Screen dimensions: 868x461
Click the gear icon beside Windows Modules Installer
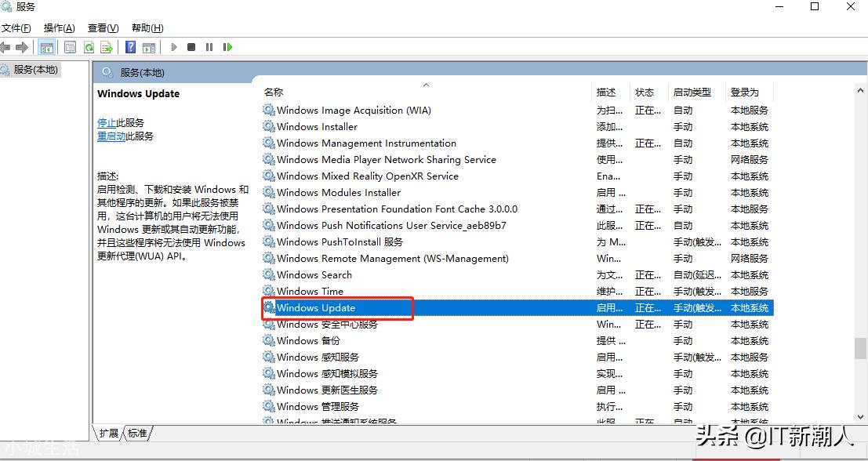point(269,193)
